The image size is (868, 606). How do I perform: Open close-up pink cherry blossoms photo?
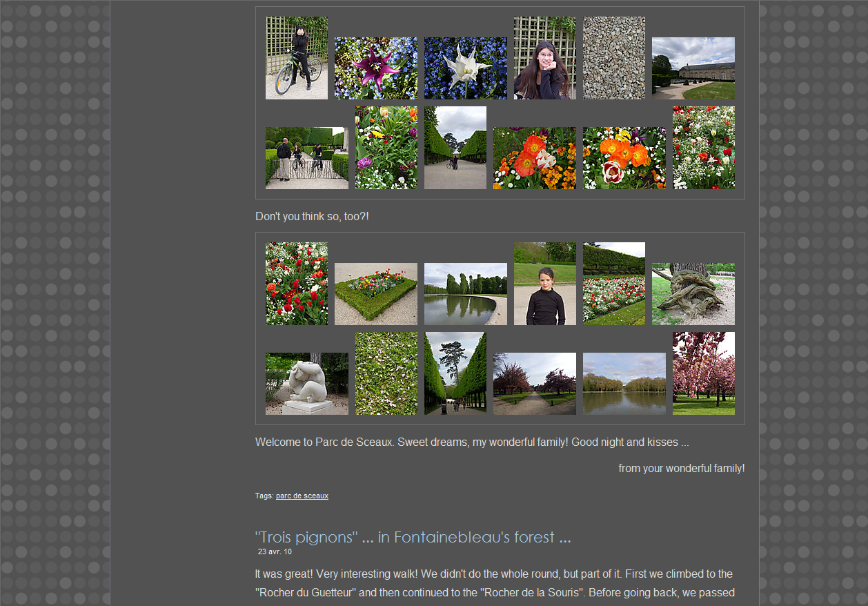tap(704, 373)
